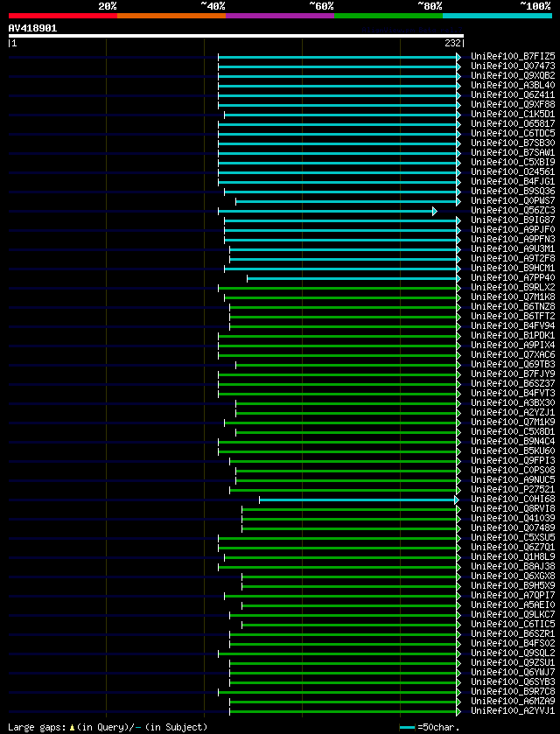Screen dimensions: 560x734
Task: Select the UniRef100_Q9XQB2 label
Action: pyautogui.click(x=513, y=76)
